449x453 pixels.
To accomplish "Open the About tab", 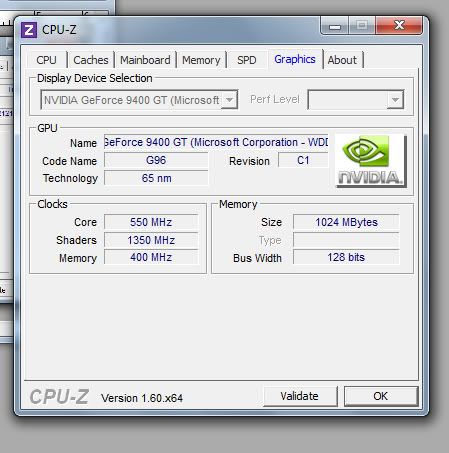I will (342, 60).
